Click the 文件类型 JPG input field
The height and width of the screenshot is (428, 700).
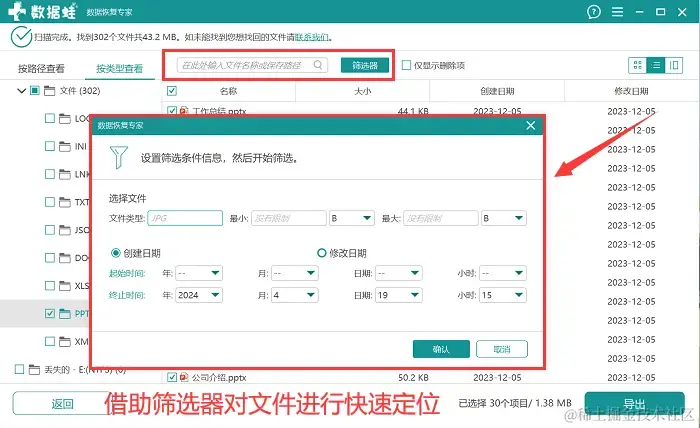point(185,218)
